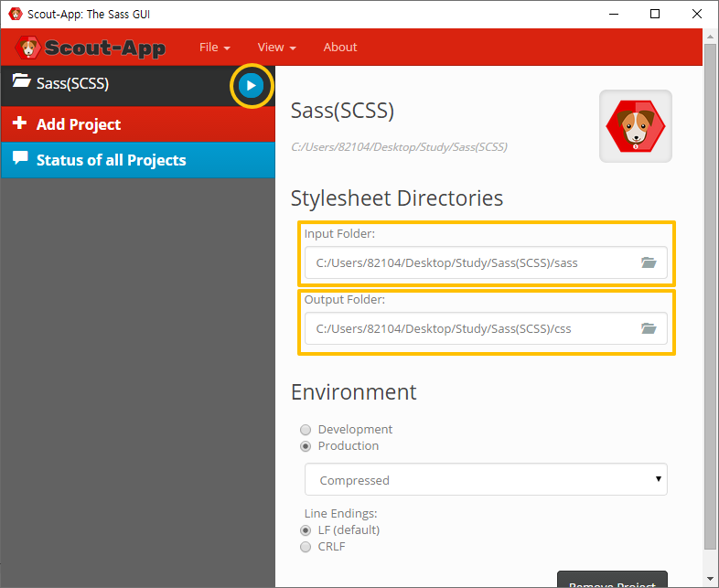Click the plus icon on Add Project
This screenshot has height=588, width=719.
tap(19, 123)
